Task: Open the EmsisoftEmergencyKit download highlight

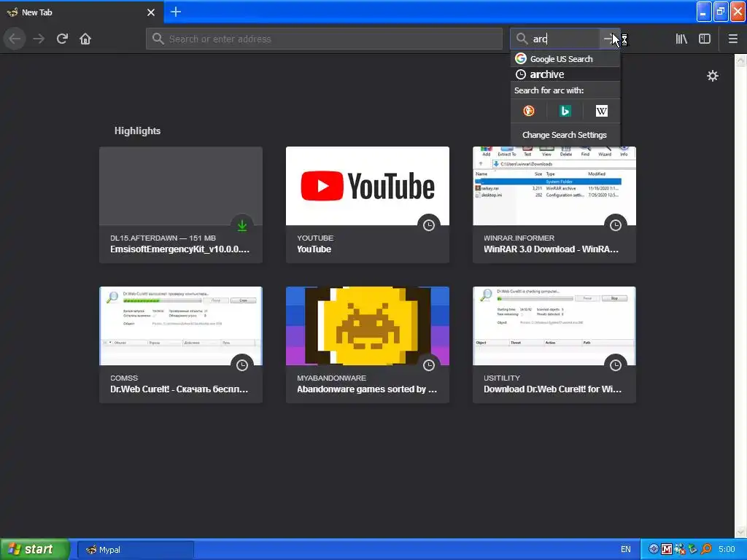Action: pos(181,205)
